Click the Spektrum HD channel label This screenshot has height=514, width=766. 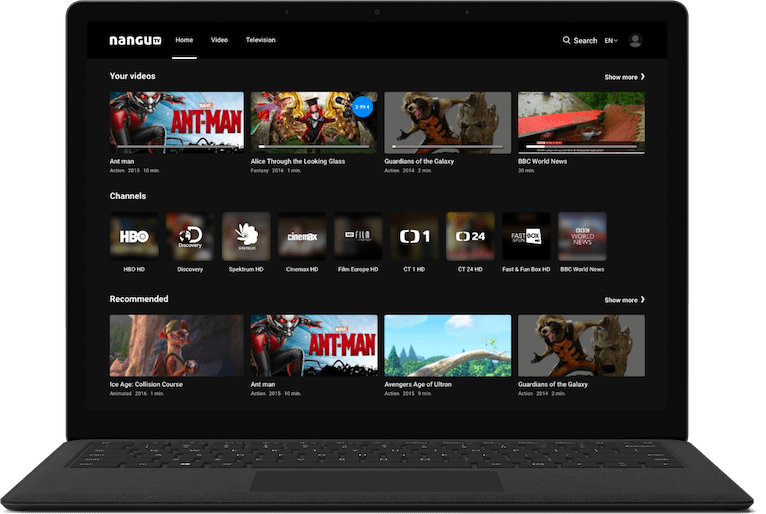(246, 269)
